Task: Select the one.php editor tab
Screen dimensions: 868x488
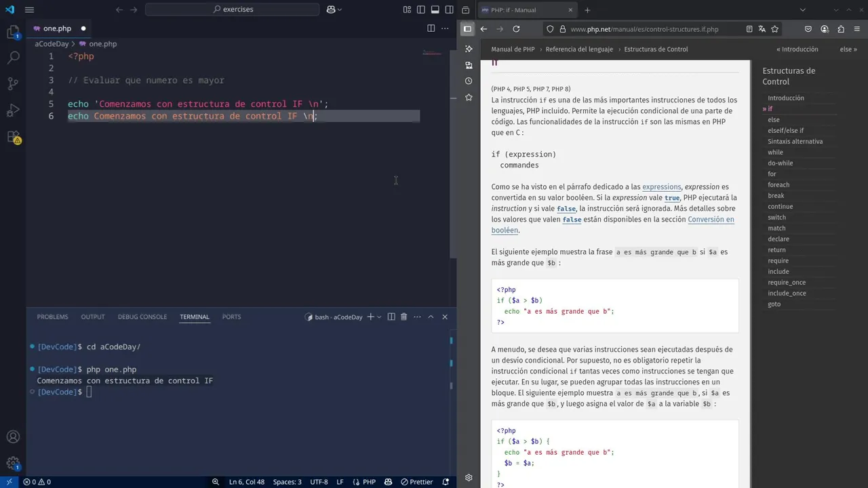Action: pyautogui.click(x=59, y=28)
